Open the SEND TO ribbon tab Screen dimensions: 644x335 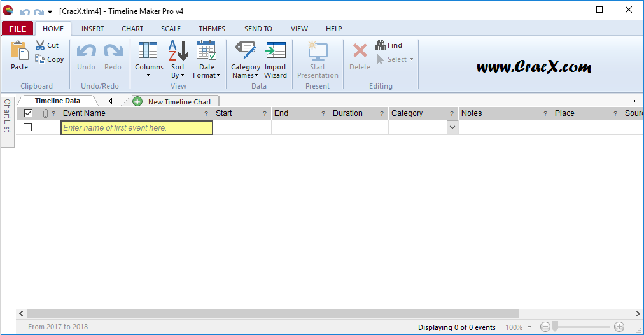point(258,29)
